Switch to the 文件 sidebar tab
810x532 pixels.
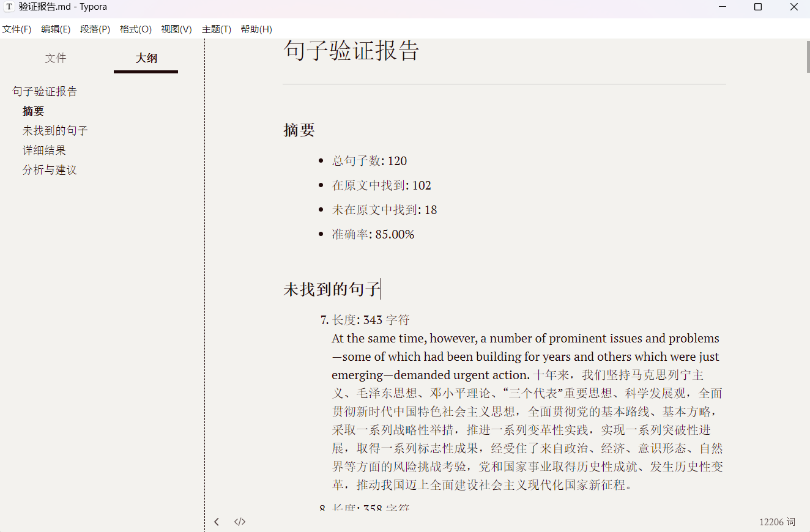(55, 57)
